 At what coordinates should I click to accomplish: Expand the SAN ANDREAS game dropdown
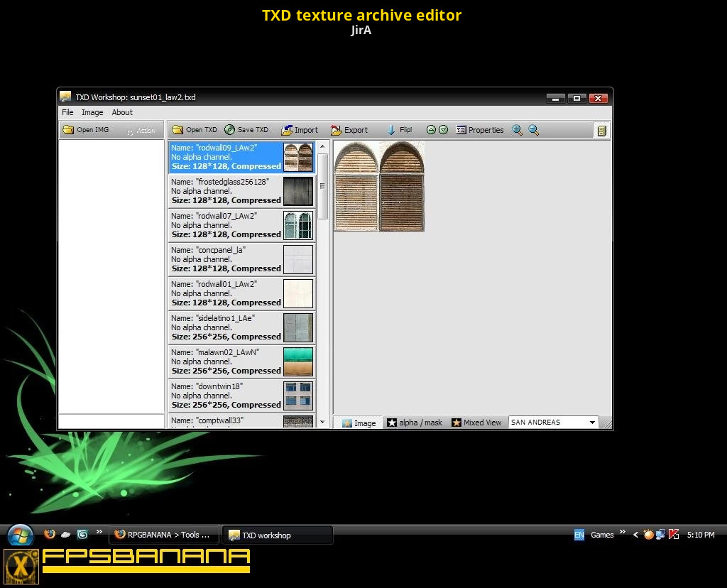coord(592,423)
